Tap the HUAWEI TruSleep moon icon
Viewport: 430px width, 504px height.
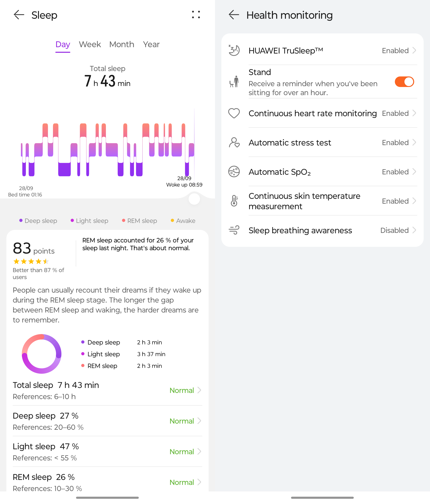click(x=234, y=50)
